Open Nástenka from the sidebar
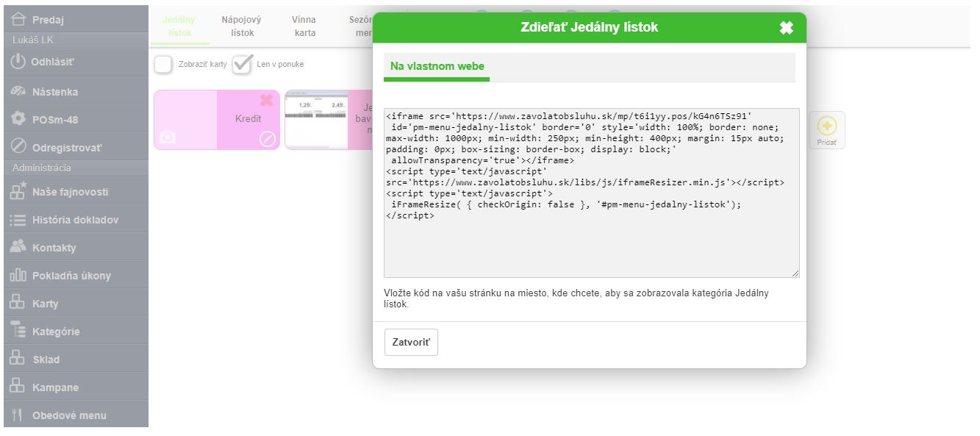 54,92
